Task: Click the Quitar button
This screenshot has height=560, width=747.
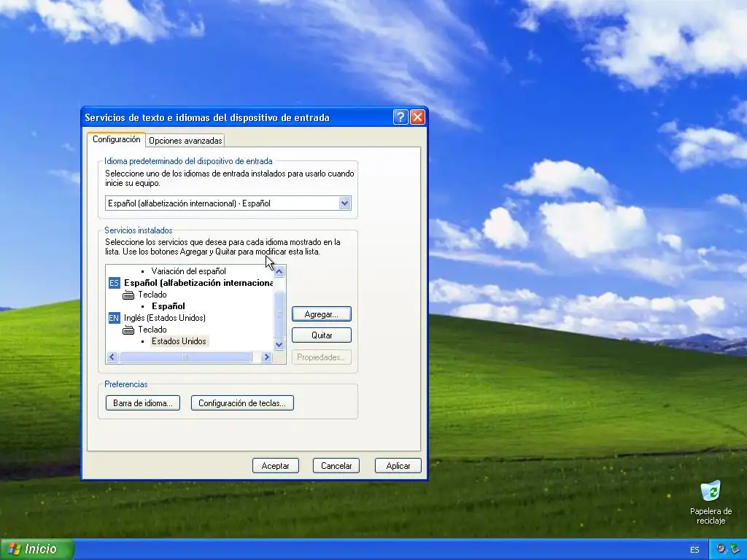Action: pos(322,335)
